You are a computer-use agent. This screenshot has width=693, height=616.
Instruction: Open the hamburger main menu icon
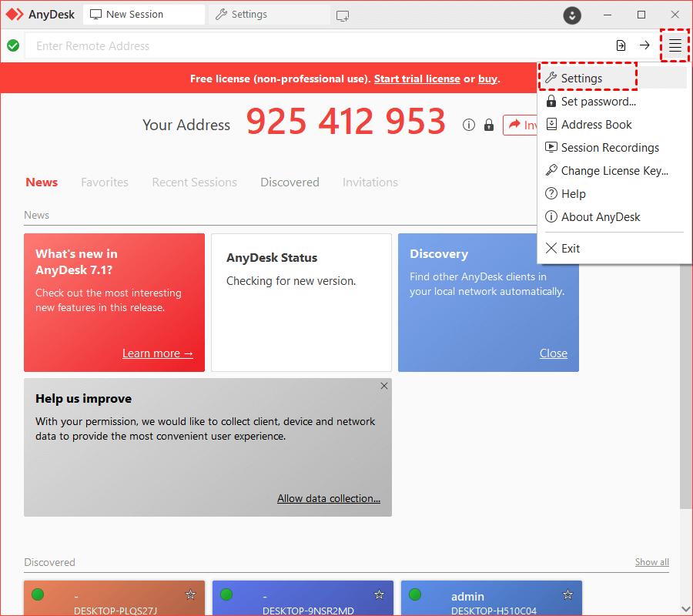(x=675, y=45)
